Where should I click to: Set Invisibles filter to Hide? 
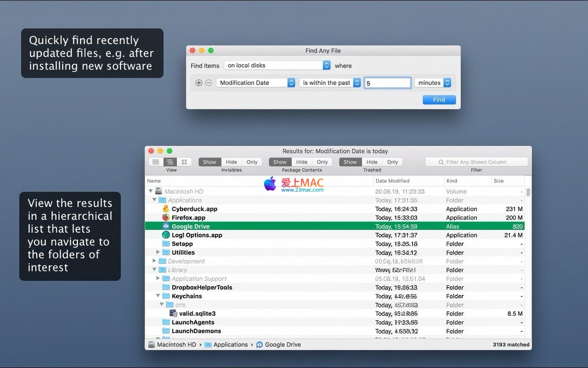[231, 162]
